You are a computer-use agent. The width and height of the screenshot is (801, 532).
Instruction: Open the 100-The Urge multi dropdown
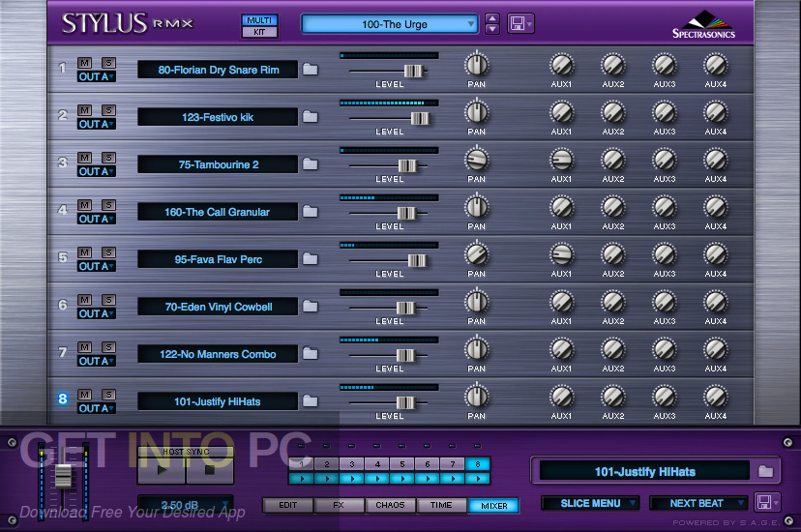click(390, 24)
